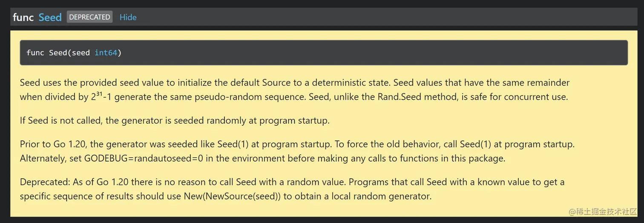Click the sentence about Seed not called
644x223 pixels.
175,120
